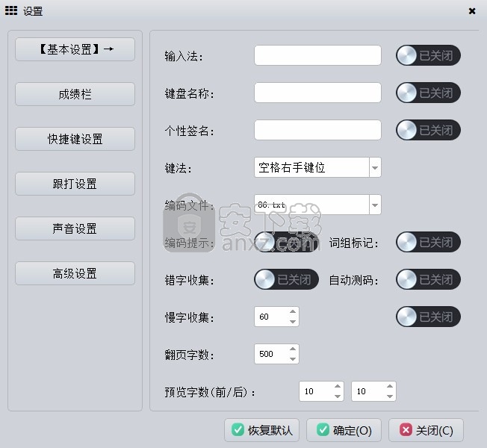This screenshot has width=487, height=448.
Task: Click the 个性签名 text field
Action: 317,130
